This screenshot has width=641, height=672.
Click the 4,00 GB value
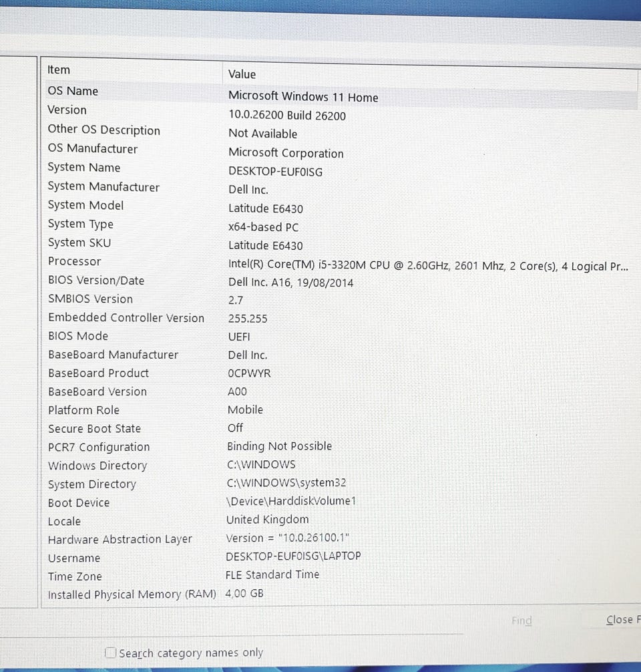point(244,594)
